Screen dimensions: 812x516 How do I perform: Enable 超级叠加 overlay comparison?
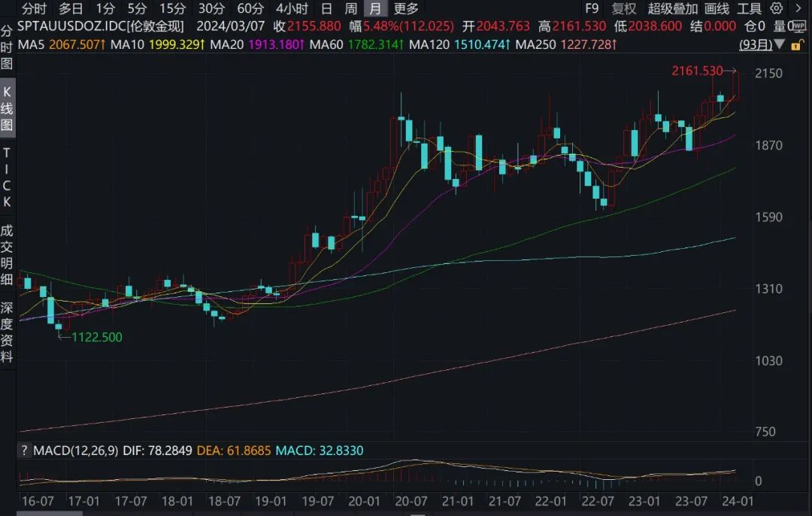tap(673, 9)
